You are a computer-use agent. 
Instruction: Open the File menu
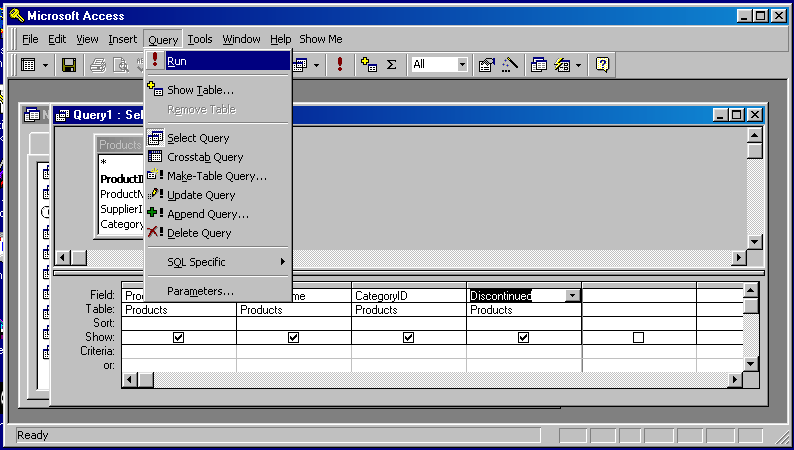pos(30,39)
